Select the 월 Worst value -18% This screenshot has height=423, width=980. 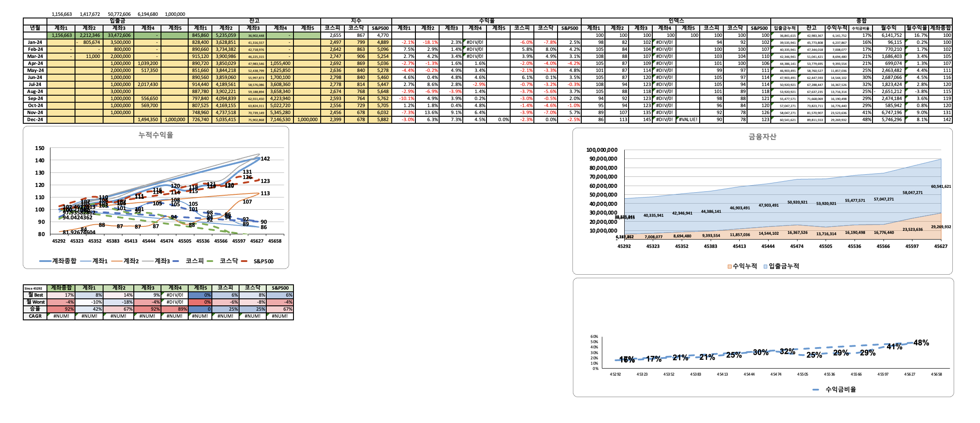[x=118, y=302]
